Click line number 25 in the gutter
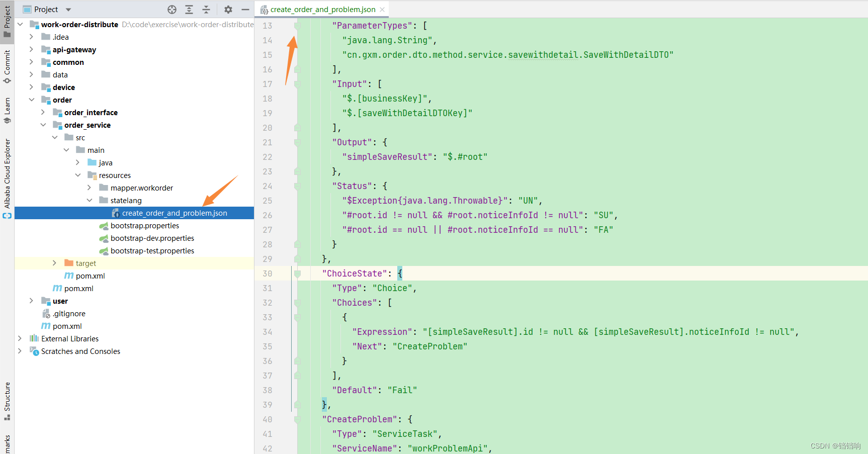Image resolution: width=868 pixels, height=454 pixels. (x=268, y=201)
